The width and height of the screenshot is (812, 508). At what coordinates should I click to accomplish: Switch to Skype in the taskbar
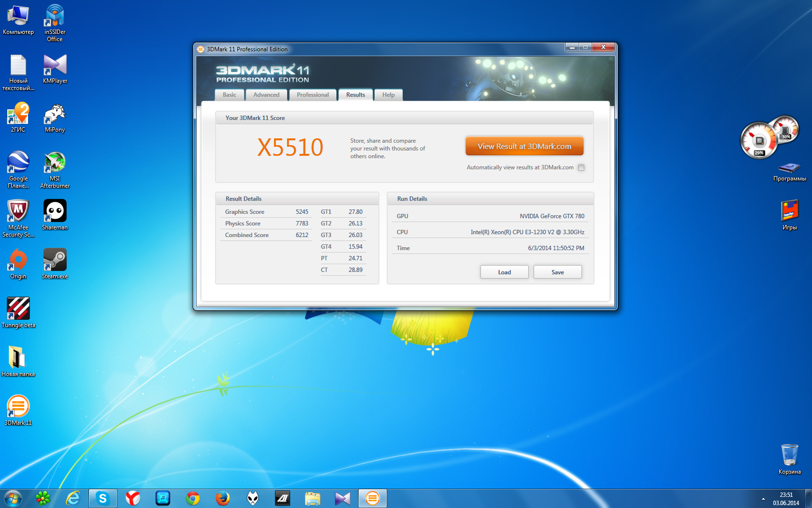[103, 498]
